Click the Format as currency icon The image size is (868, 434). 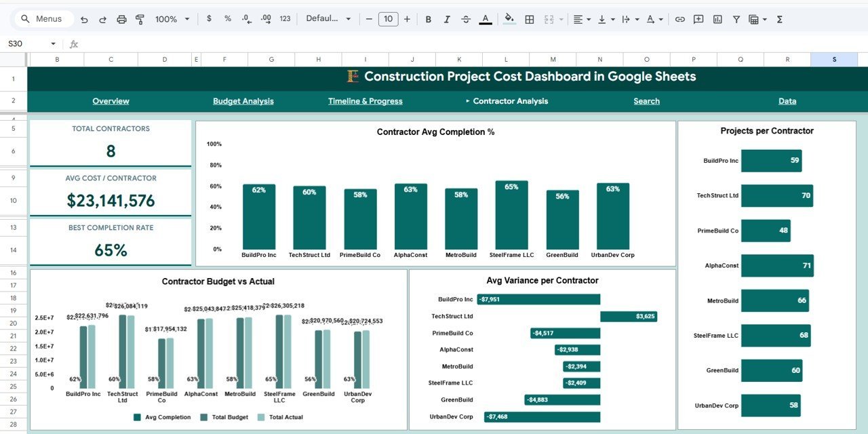(209, 18)
